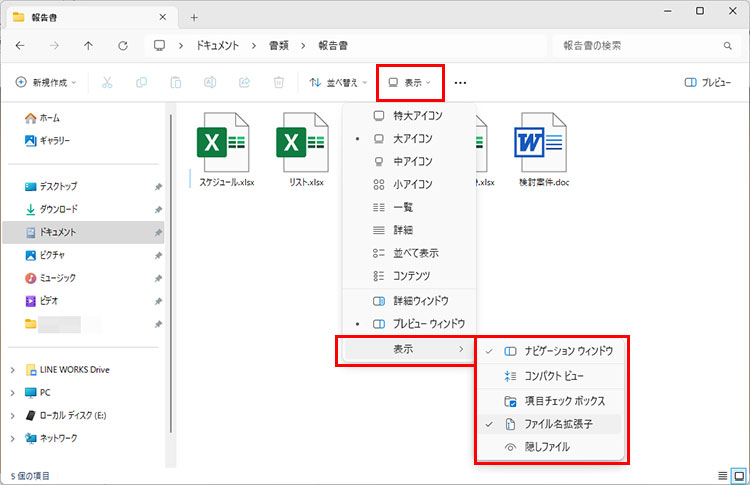Click the Copy icon in toolbar
The height and width of the screenshot is (485, 750).
tap(141, 83)
